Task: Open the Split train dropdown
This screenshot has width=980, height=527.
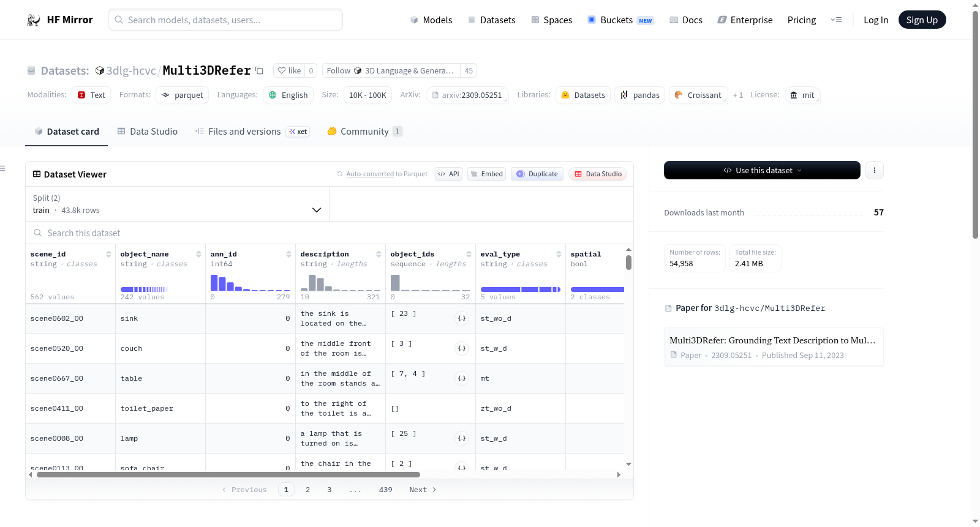Action: click(178, 204)
